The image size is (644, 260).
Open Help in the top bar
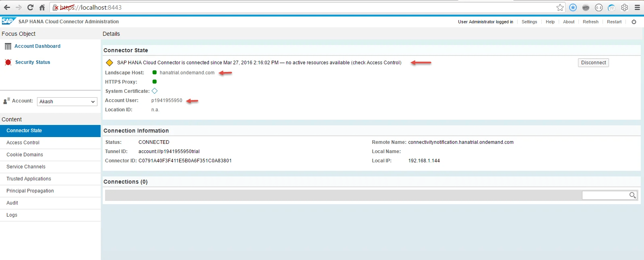pyautogui.click(x=550, y=22)
